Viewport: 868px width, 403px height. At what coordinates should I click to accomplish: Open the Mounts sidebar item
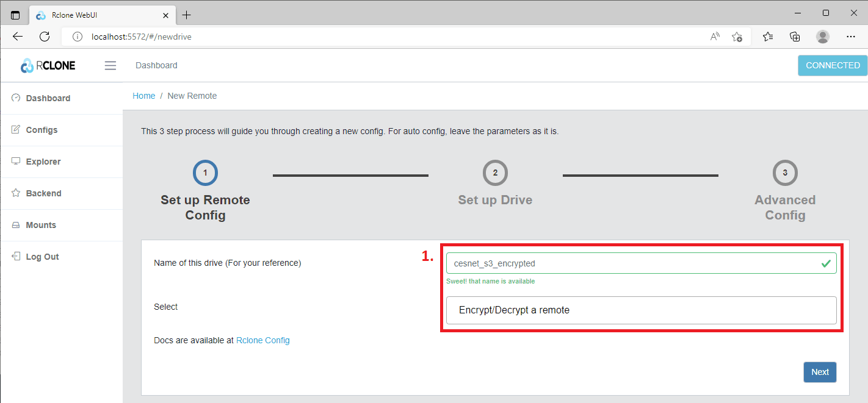(41, 225)
